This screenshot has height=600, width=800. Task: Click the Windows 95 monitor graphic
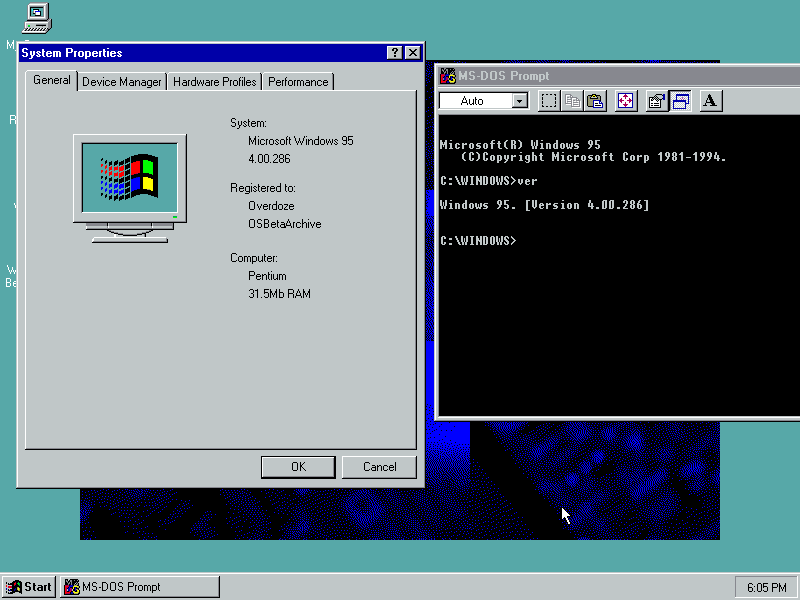click(x=128, y=180)
